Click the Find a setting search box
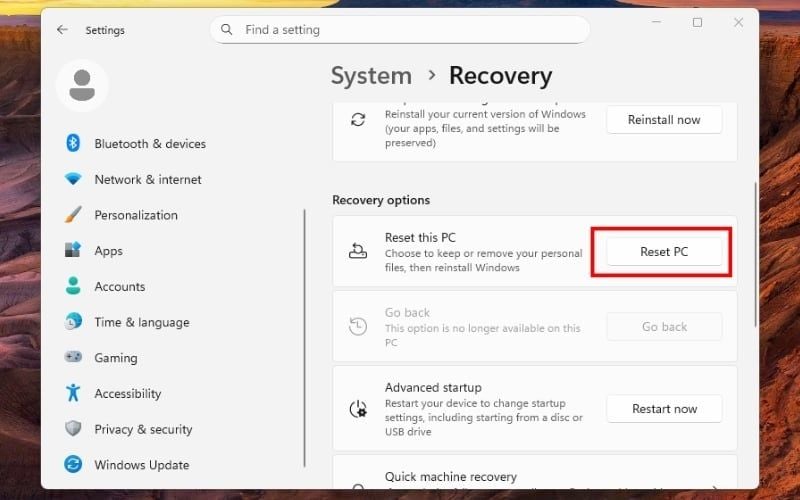 pyautogui.click(x=400, y=30)
